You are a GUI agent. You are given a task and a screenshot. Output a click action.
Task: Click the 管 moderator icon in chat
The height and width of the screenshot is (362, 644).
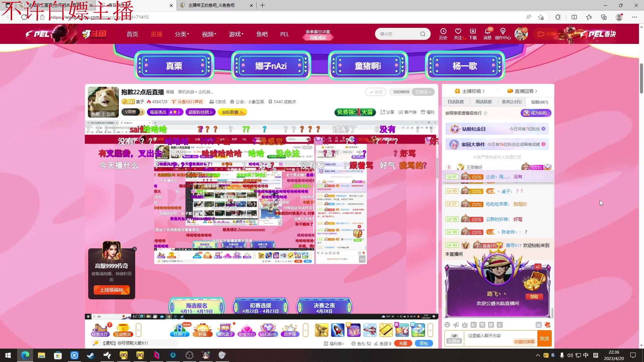coord(482,324)
